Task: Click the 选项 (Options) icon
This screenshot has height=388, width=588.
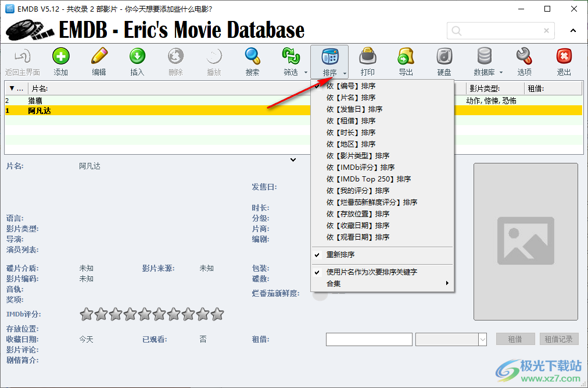Action: tap(524, 61)
